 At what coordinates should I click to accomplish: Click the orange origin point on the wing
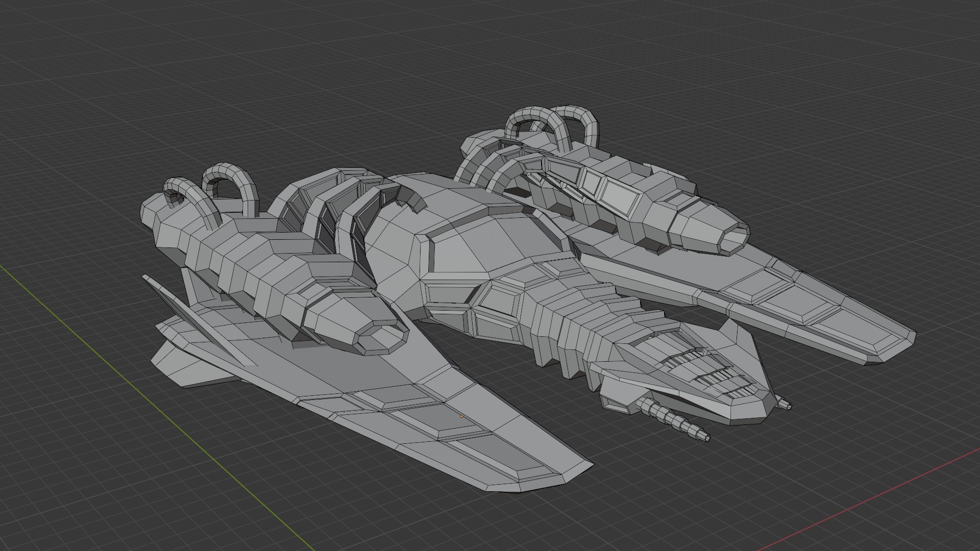tap(461, 416)
